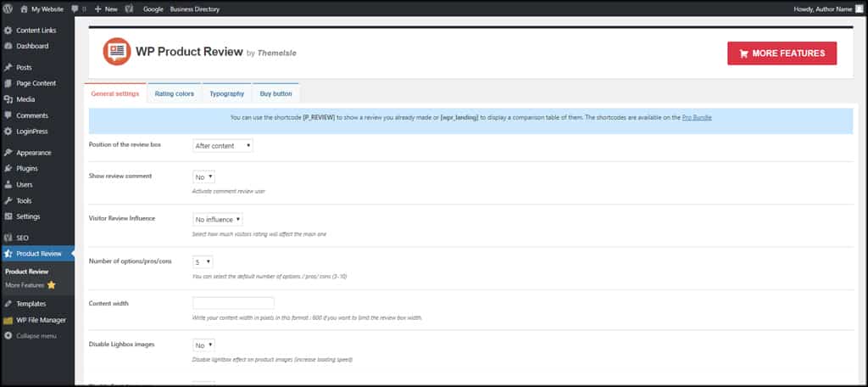Screen dimensions: 868x387
Task: Switch to the Typography tab
Action: coord(227,93)
